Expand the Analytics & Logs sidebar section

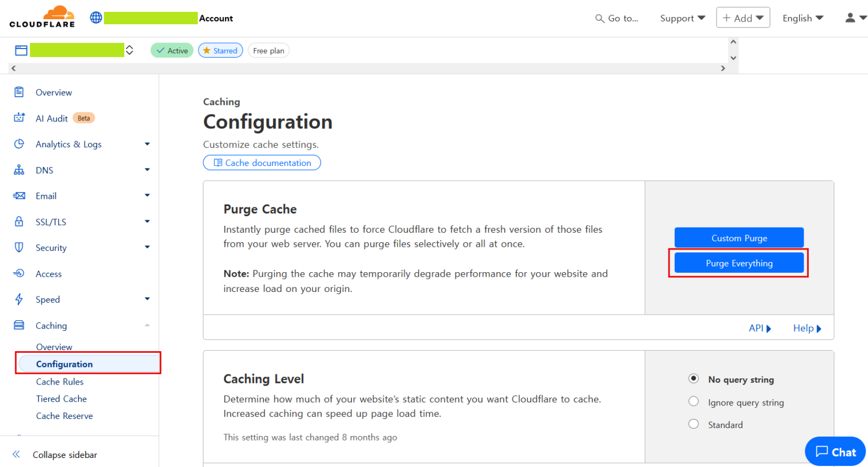point(147,144)
